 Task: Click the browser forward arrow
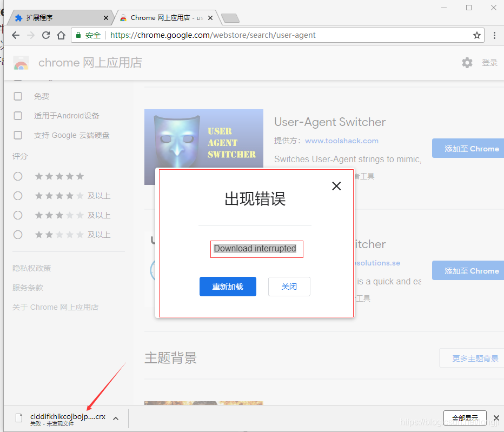(x=31, y=35)
